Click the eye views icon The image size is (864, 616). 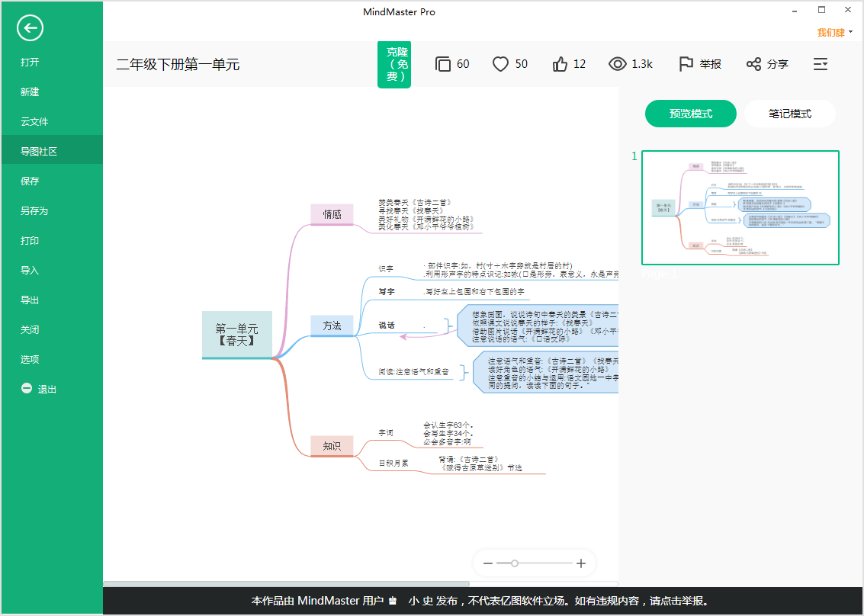(617, 64)
